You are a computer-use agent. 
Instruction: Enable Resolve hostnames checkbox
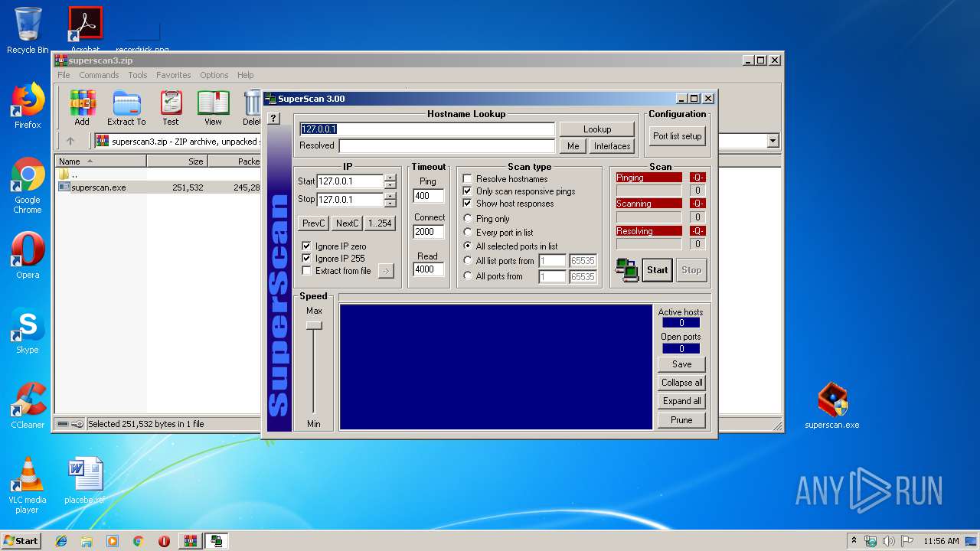pyautogui.click(x=467, y=179)
